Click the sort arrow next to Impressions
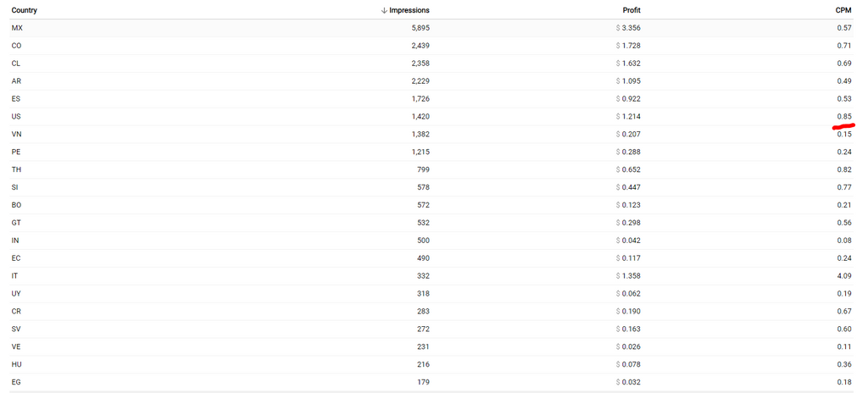 pyautogui.click(x=384, y=10)
